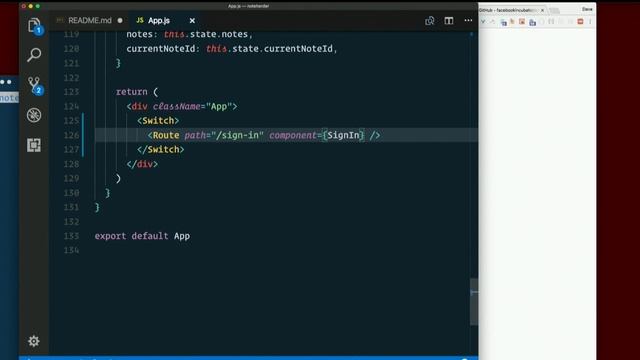
Task: Click 'state.currentNoteId' on line 120
Action: (282, 49)
